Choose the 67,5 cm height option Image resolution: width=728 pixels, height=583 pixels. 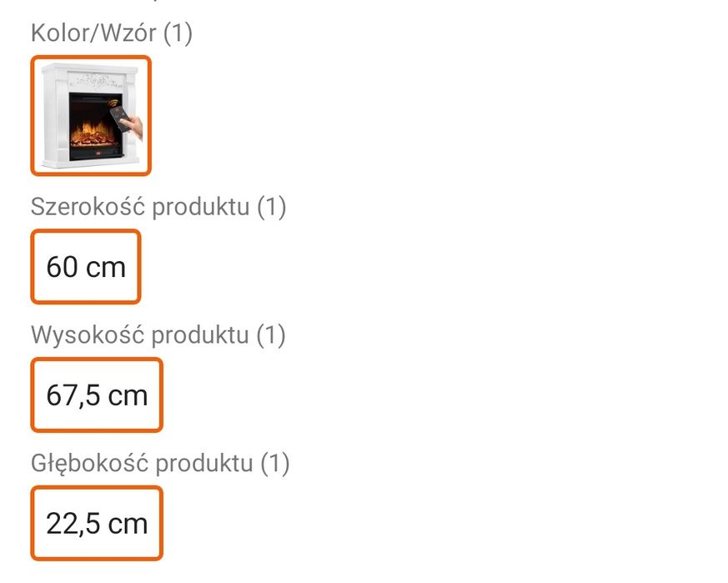[97, 395]
